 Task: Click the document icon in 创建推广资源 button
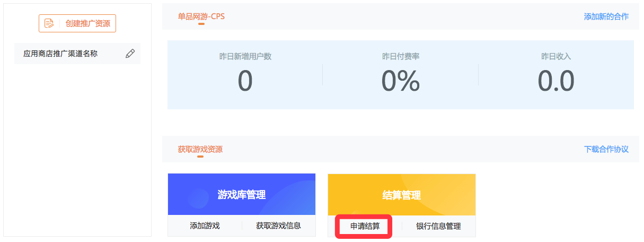[49, 23]
